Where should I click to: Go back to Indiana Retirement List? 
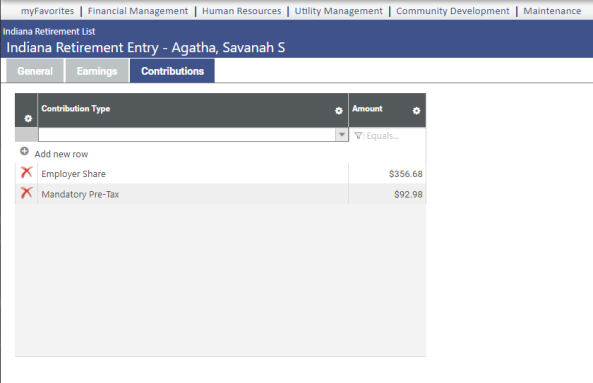(49, 31)
